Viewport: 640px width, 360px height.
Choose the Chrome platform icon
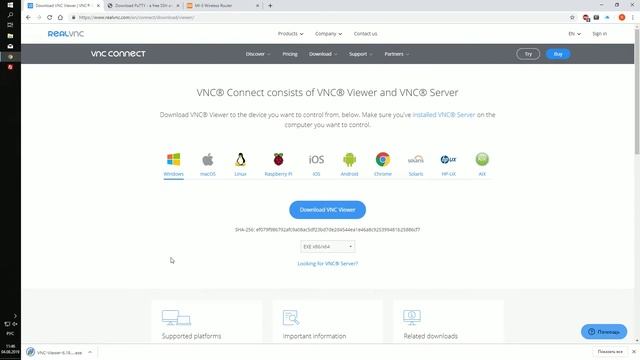click(383, 159)
